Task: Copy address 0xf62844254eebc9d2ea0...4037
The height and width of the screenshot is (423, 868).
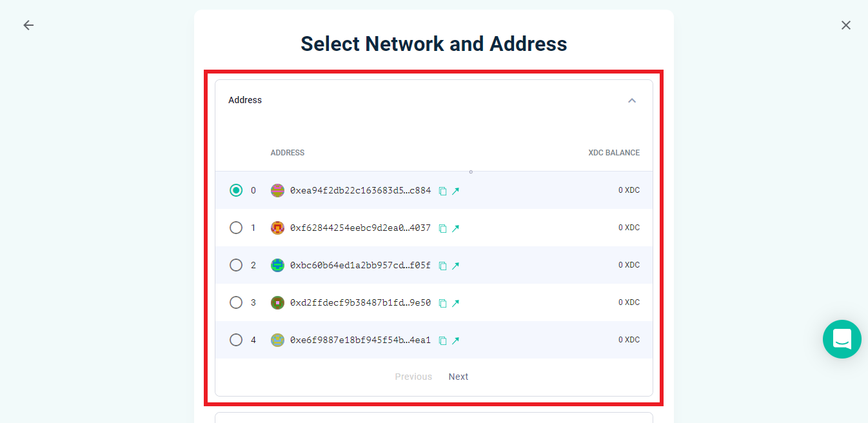Action: coord(442,228)
